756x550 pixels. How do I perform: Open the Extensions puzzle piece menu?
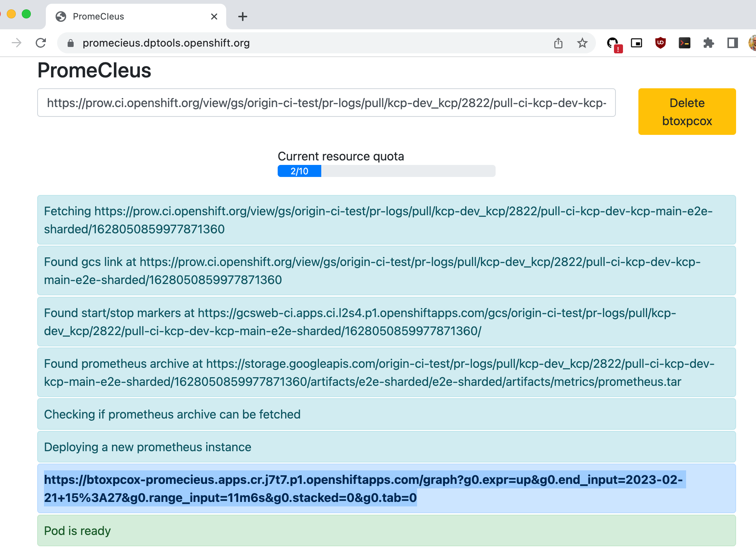708,43
